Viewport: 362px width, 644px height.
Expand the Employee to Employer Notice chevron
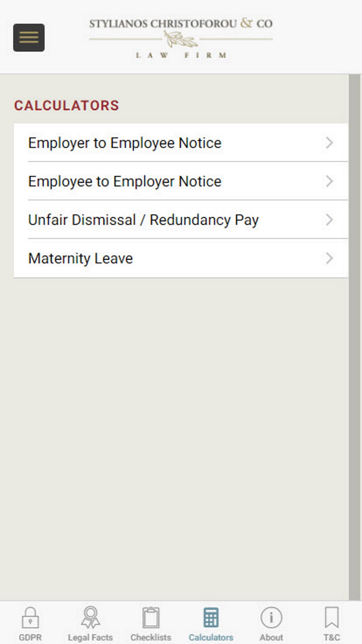329,181
